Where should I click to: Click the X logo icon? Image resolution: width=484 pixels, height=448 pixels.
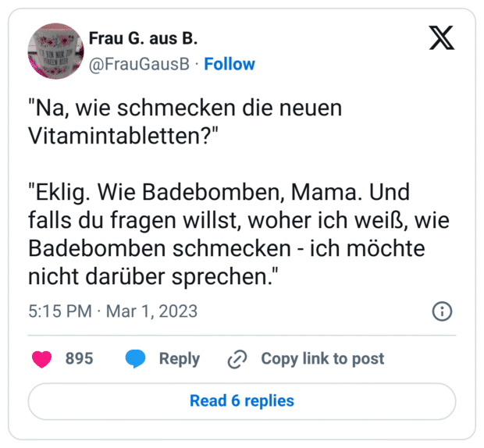[x=442, y=37]
